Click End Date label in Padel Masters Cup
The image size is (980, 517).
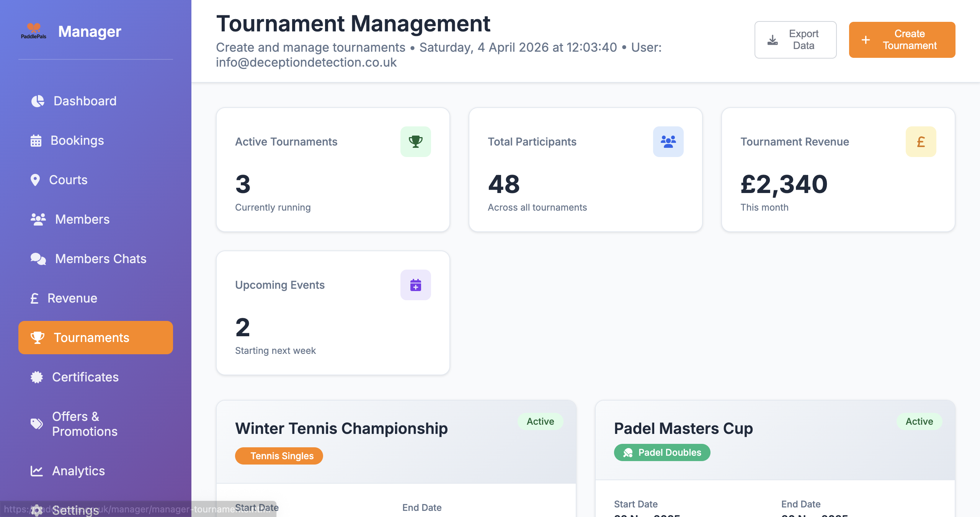tap(801, 504)
